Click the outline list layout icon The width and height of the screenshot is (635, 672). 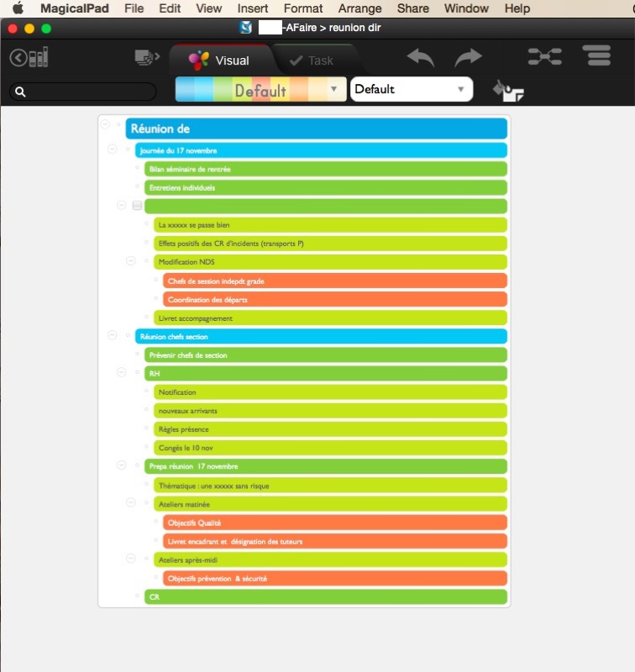pos(597,57)
